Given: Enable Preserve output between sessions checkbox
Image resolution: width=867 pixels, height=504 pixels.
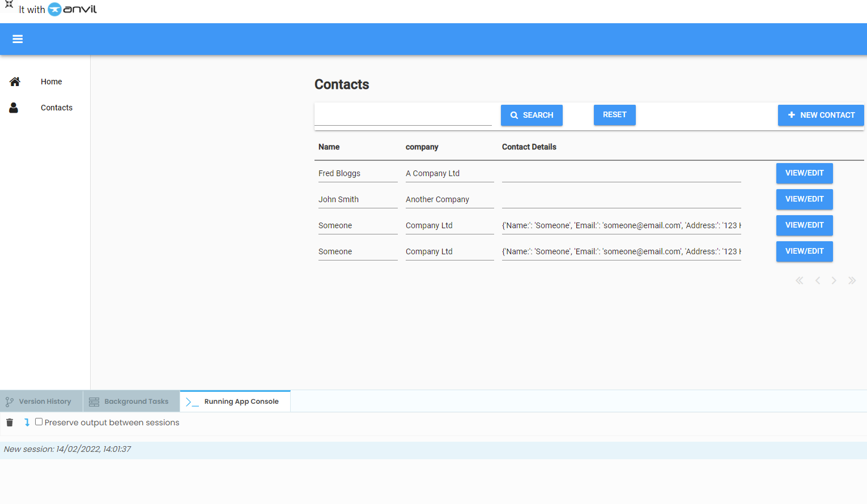Looking at the screenshot, I should tap(39, 422).
